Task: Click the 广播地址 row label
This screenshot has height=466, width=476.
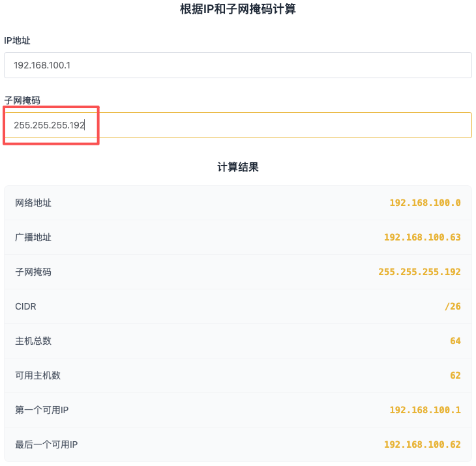Action: point(33,237)
